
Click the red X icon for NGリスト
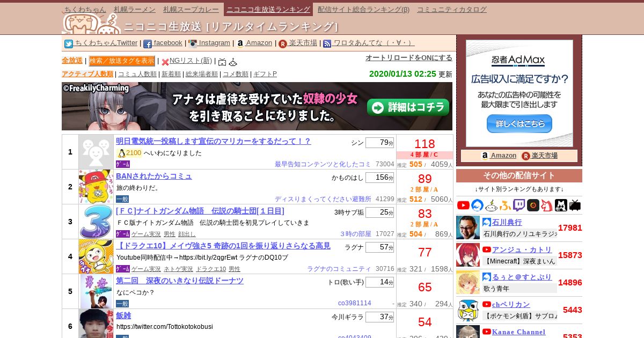point(165,62)
